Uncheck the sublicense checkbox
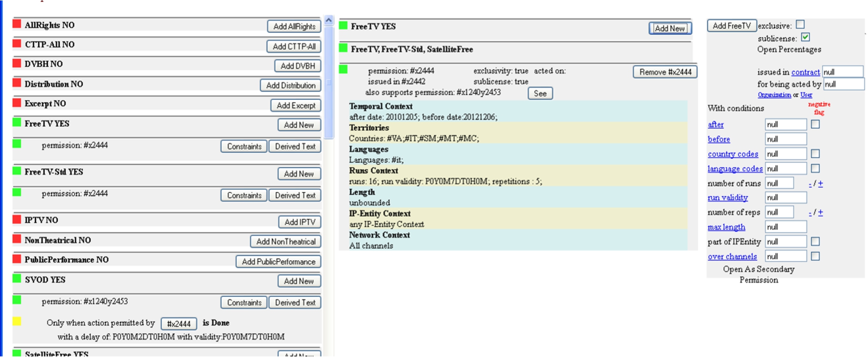868x357 pixels. point(805,37)
